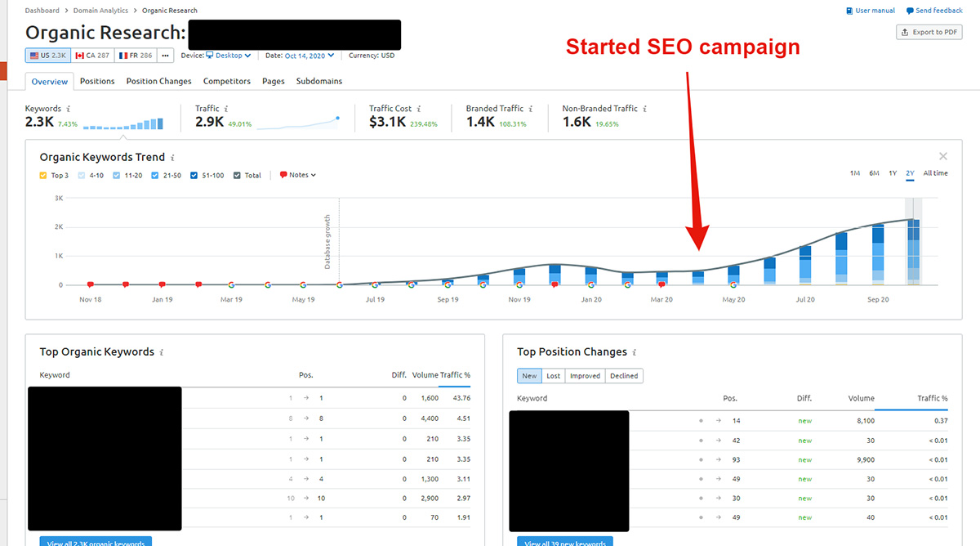980x546 pixels.
Task: Click the Traffic Cost info icon
Action: coord(421,108)
